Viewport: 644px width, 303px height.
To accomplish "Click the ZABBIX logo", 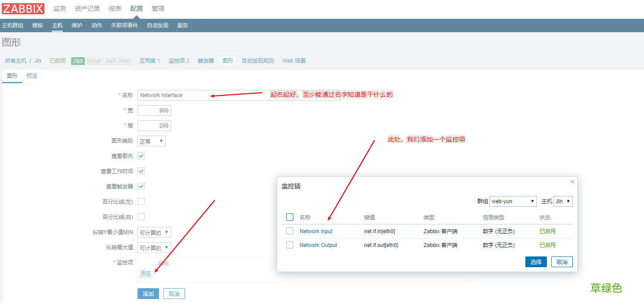I will point(22,8).
